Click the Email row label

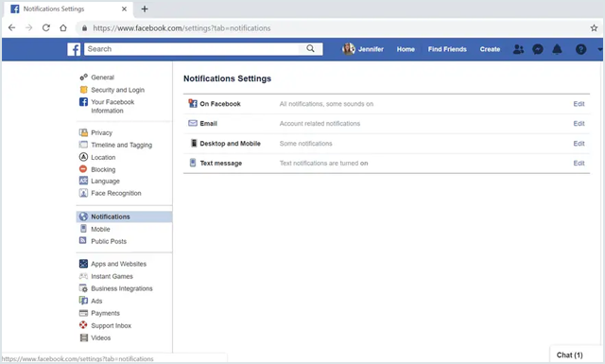208,124
